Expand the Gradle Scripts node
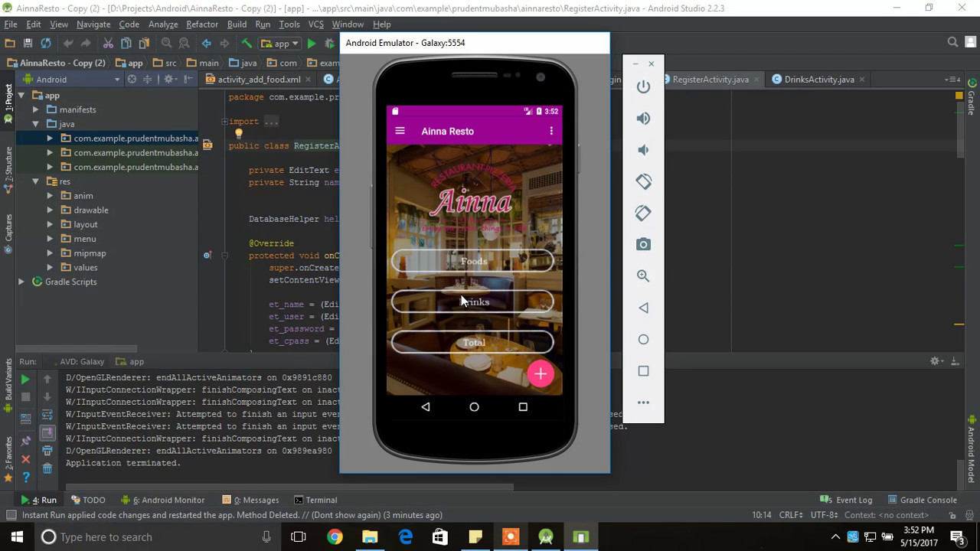 click(x=21, y=282)
